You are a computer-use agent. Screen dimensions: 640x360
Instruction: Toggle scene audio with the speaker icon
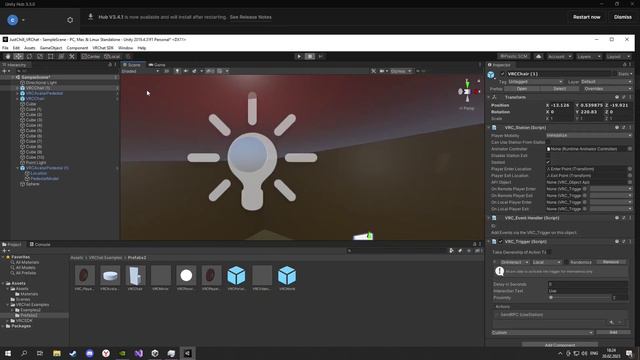[x=186, y=71]
